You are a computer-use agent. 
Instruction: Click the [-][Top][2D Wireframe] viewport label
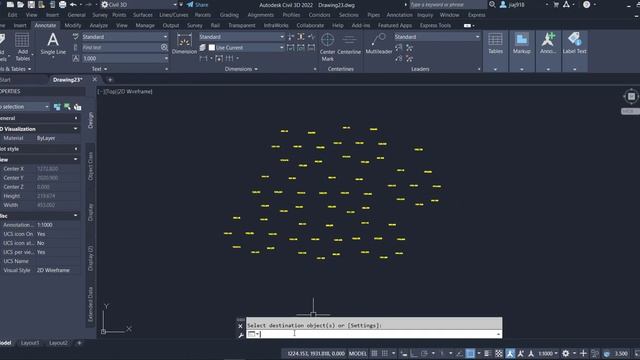tap(124, 91)
